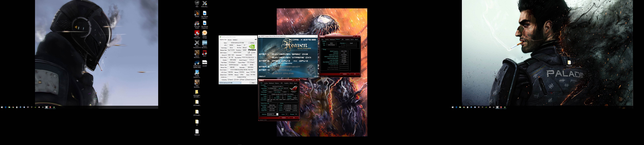Click GPU name field NVIDIA GeForce GTX 980

tap(237, 43)
